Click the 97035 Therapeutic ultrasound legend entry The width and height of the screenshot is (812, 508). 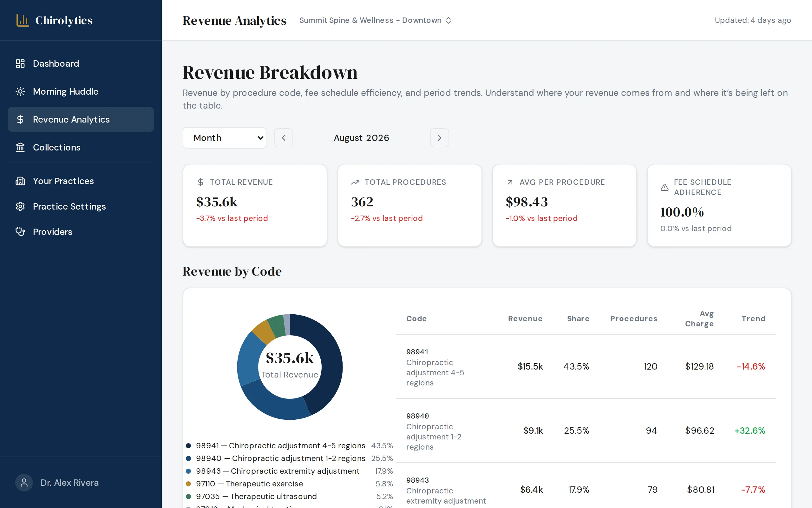click(x=289, y=497)
